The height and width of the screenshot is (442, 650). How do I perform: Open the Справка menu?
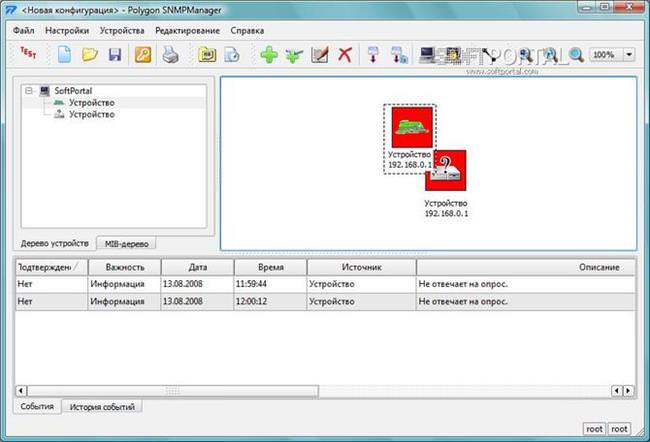(x=247, y=30)
